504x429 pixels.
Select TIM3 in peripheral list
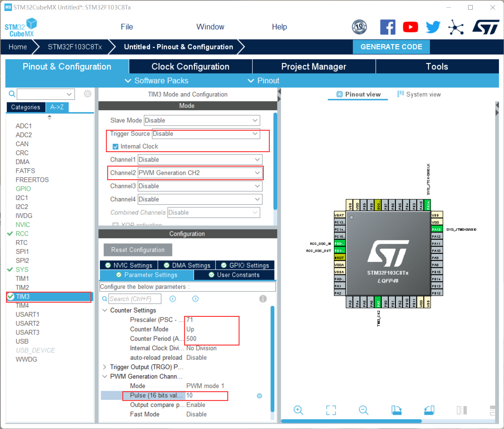pyautogui.click(x=49, y=297)
